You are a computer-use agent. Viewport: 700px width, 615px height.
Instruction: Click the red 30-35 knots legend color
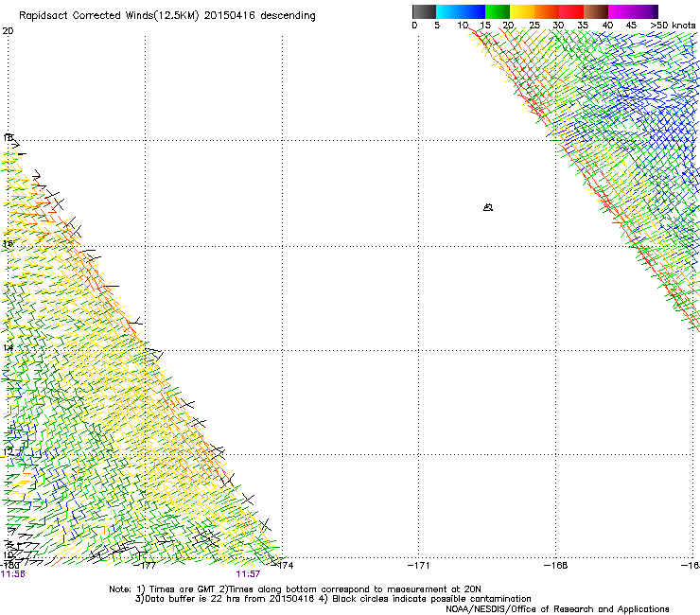coord(571,11)
